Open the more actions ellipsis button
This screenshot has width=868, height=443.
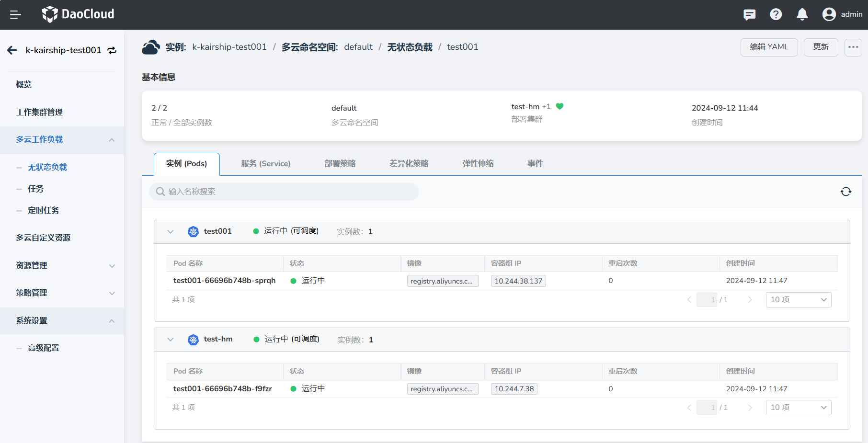[x=853, y=47]
